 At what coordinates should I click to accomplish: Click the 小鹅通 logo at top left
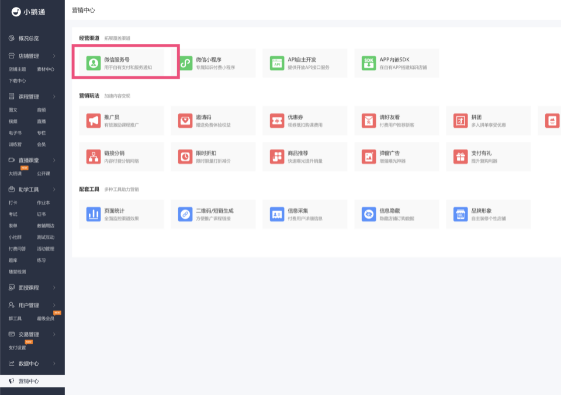[28, 12]
